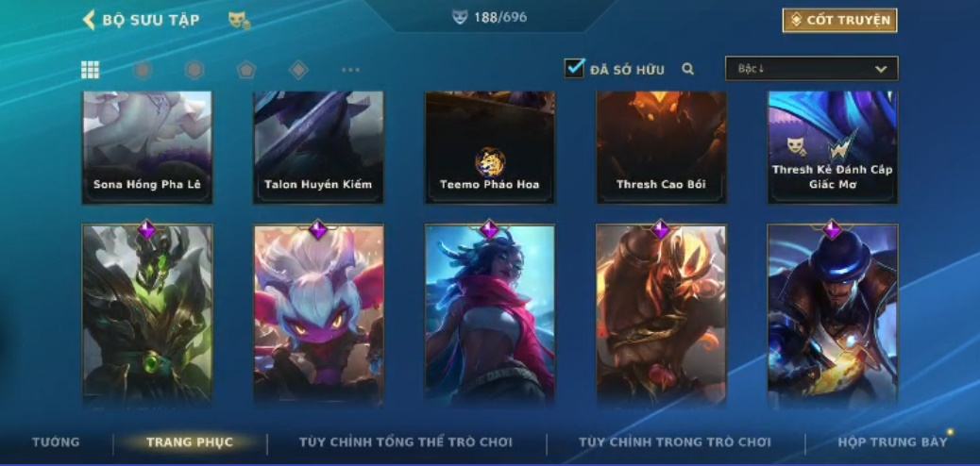Click the Cốt Truyện button
980x466 pixels.
[839, 20]
